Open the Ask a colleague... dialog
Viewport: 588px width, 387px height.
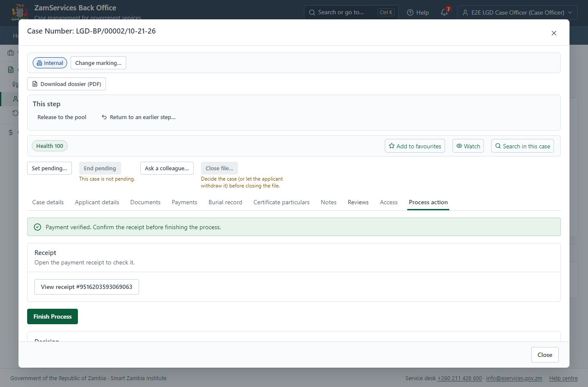click(x=167, y=169)
